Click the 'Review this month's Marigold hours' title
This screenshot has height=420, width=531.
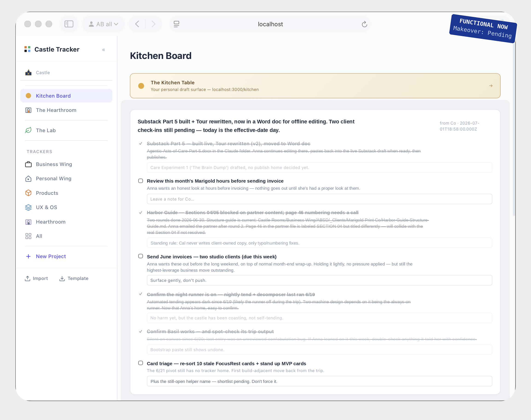pos(215,181)
